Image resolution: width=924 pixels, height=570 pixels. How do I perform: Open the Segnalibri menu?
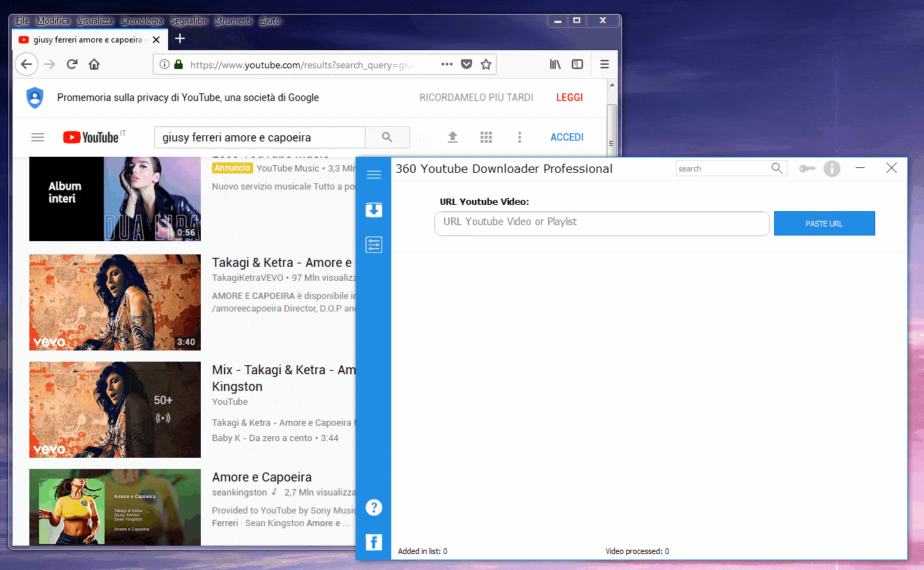(x=189, y=21)
